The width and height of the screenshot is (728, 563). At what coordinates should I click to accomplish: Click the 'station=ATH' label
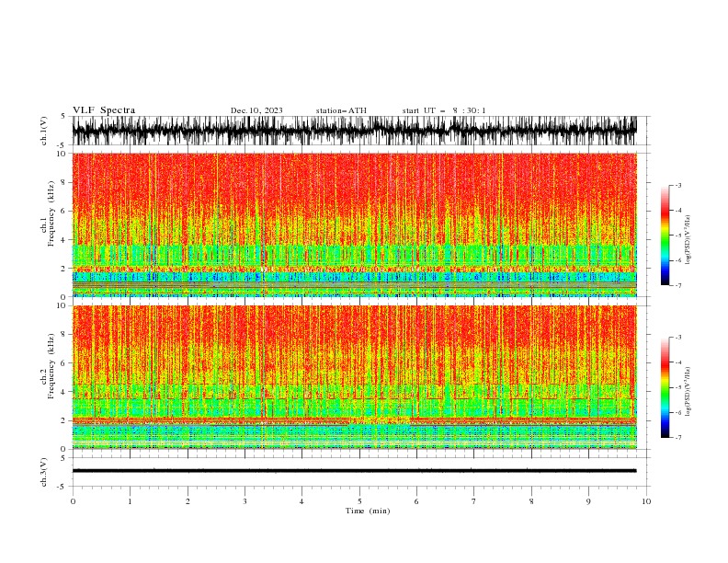[341, 110]
